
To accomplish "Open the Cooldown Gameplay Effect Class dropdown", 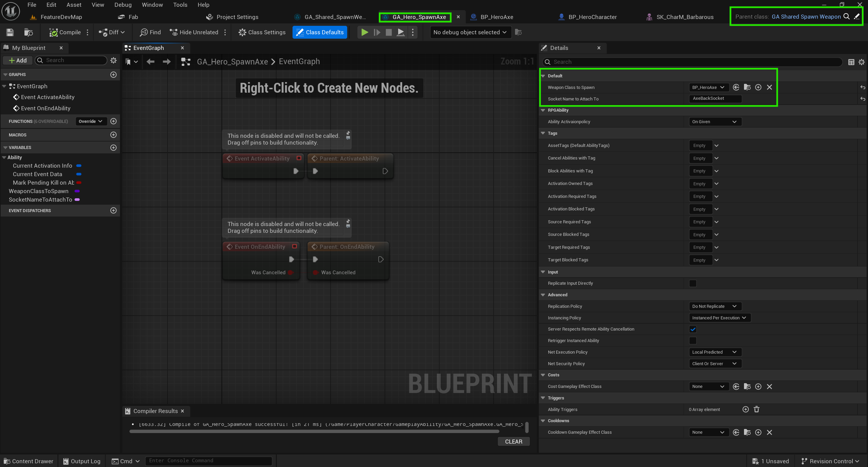I will click(x=709, y=432).
